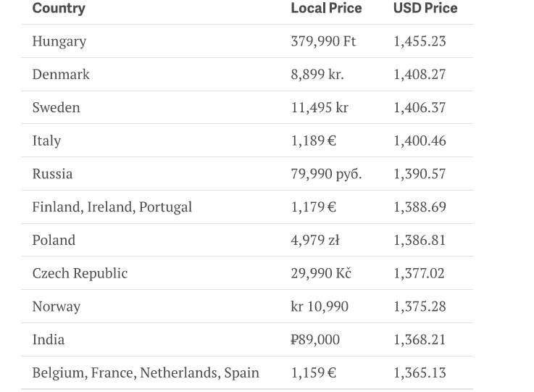Viewport: 534px width, 392px height.
Task: Click Poland in the table
Action: tap(54, 241)
